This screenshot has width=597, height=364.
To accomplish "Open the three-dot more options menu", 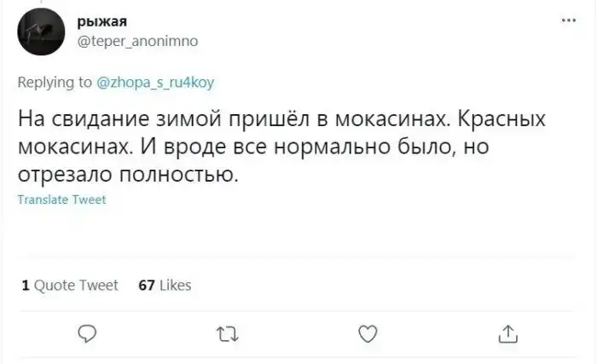I will [x=566, y=20].
